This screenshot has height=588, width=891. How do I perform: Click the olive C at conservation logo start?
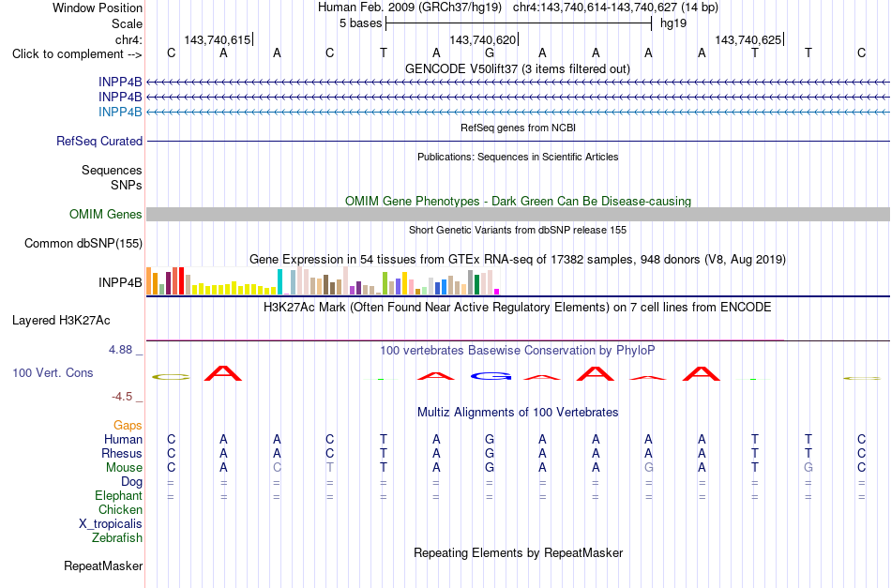171,377
